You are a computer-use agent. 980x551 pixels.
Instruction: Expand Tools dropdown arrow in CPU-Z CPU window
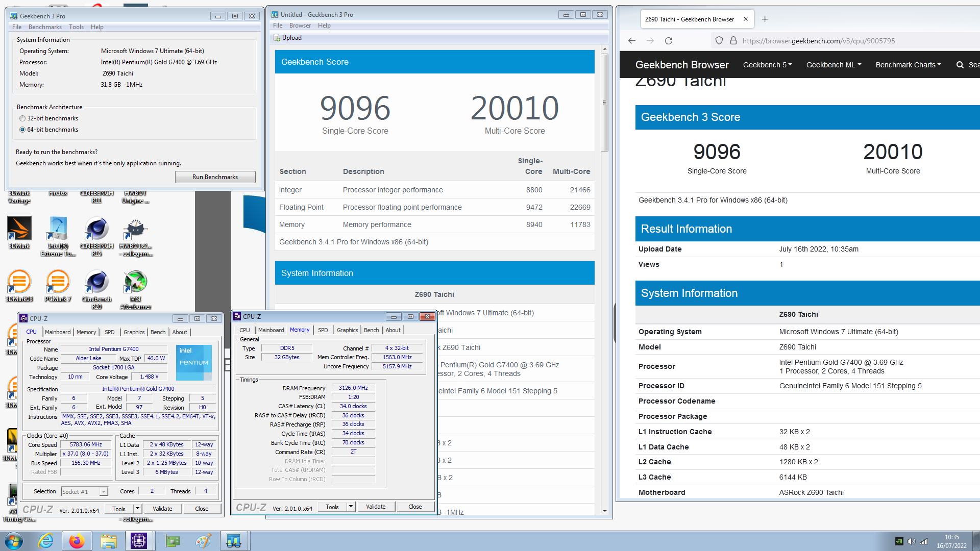(137, 509)
